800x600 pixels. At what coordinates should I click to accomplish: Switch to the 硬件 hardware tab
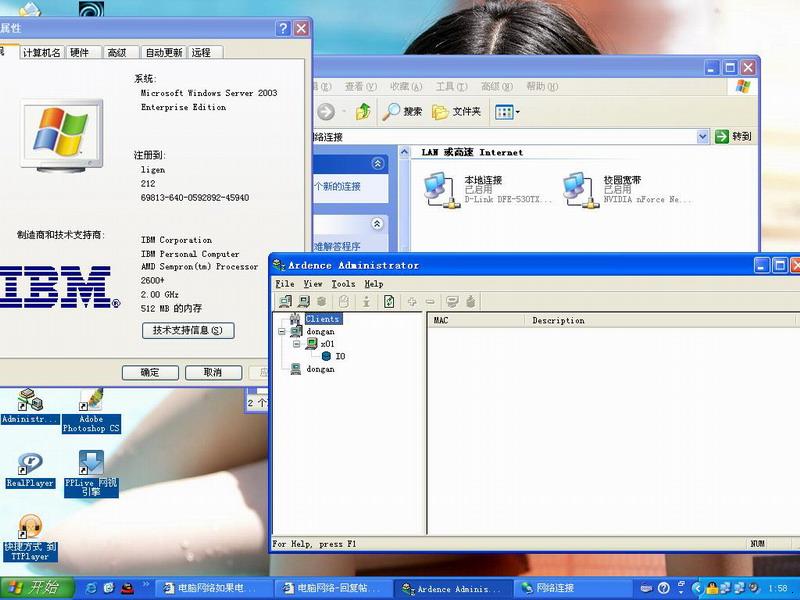click(79, 53)
